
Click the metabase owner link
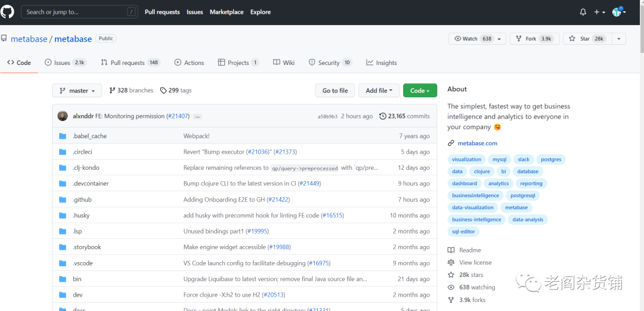click(x=29, y=39)
